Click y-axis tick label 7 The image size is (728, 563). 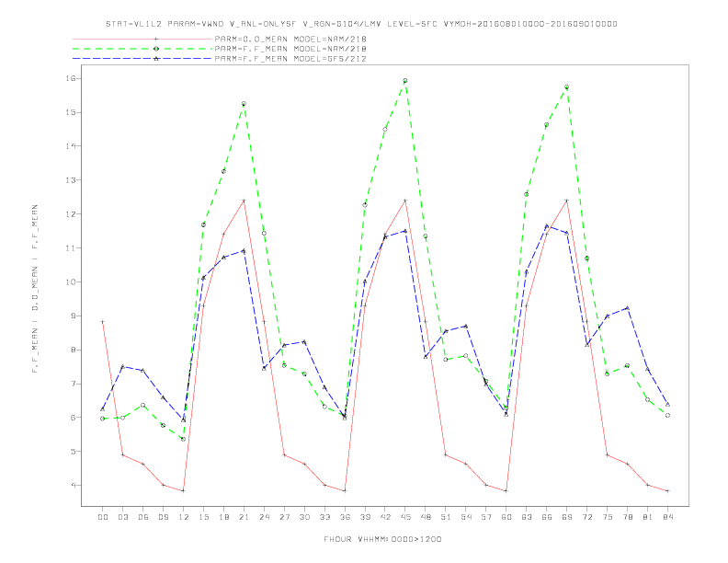click(x=73, y=384)
